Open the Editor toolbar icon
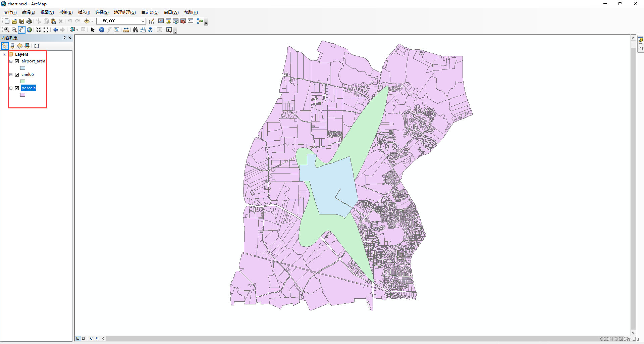This screenshot has height=344, width=644. click(x=152, y=21)
